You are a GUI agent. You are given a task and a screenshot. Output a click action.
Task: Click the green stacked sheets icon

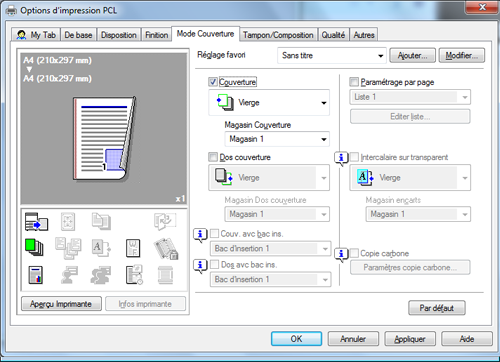point(34,247)
